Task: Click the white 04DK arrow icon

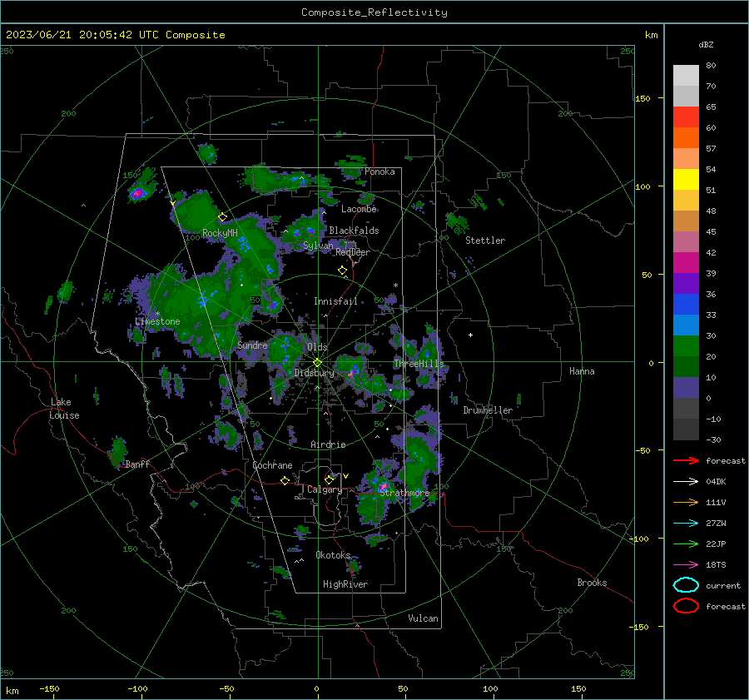Action: pos(686,482)
